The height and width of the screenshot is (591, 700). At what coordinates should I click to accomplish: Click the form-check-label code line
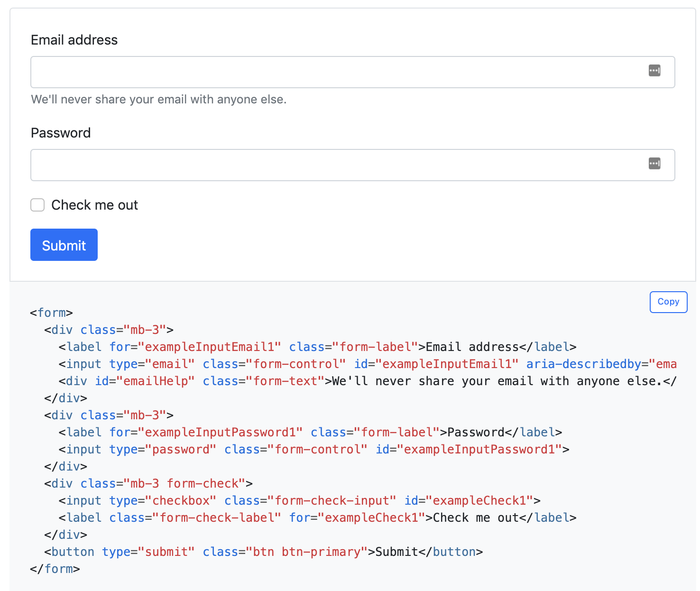(317, 518)
